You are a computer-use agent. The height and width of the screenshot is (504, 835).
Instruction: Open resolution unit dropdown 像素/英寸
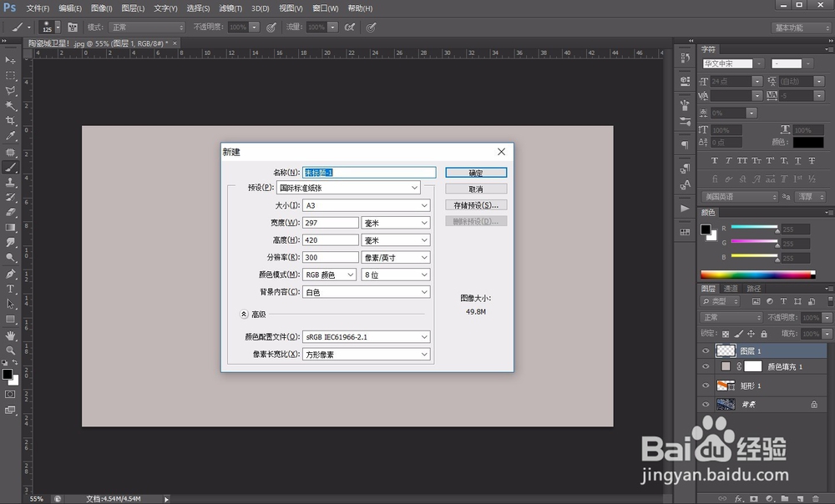[x=396, y=258]
